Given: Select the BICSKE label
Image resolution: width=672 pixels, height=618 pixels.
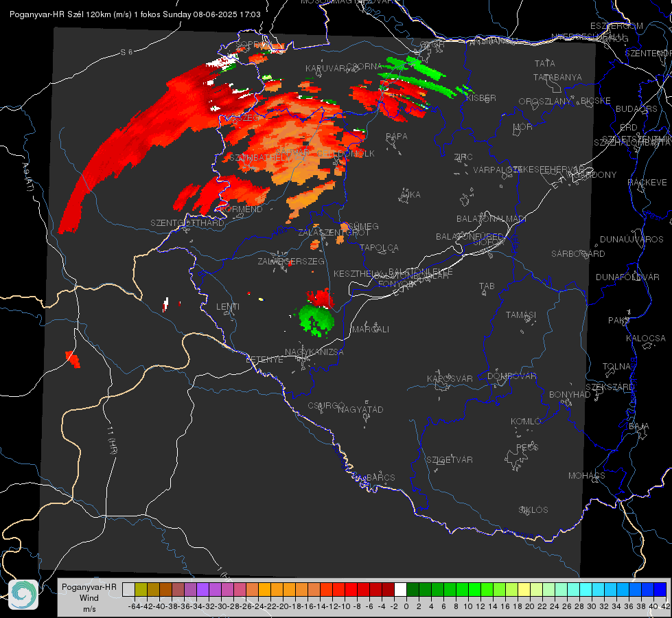Looking at the screenshot, I should (595, 101).
